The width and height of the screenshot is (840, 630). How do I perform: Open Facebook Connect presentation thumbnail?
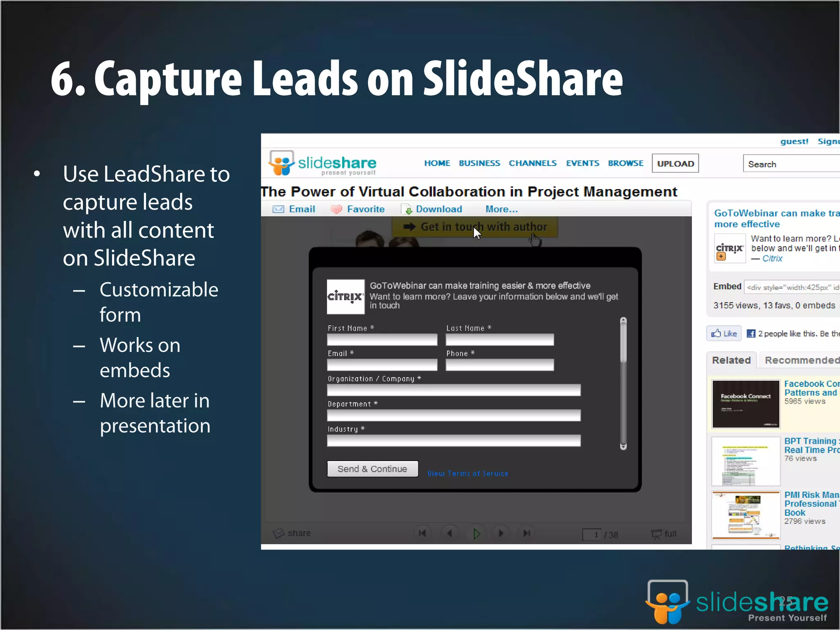pyautogui.click(x=745, y=404)
